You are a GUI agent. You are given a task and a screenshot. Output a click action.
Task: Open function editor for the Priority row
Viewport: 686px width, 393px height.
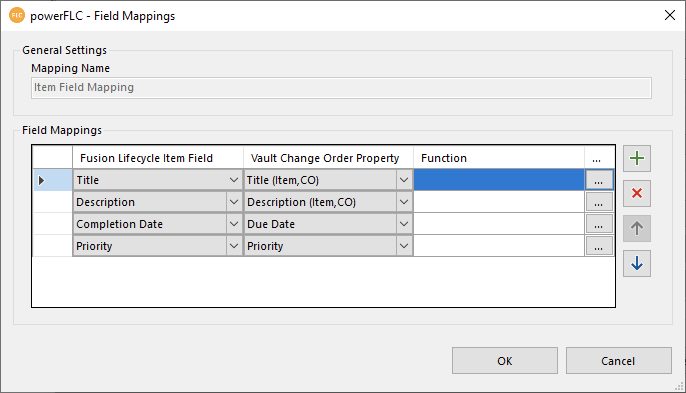(598, 246)
